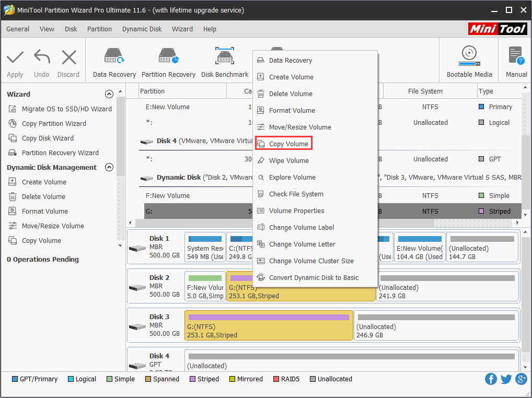Open the Wizard menu
Image resolution: width=532 pixels, height=398 pixels.
point(182,29)
